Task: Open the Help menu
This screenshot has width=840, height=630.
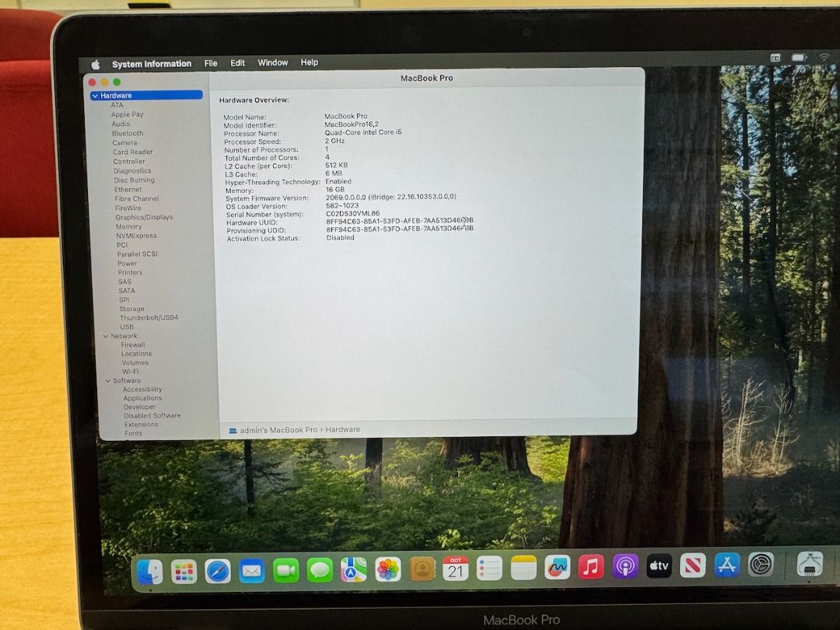Action: tap(309, 62)
